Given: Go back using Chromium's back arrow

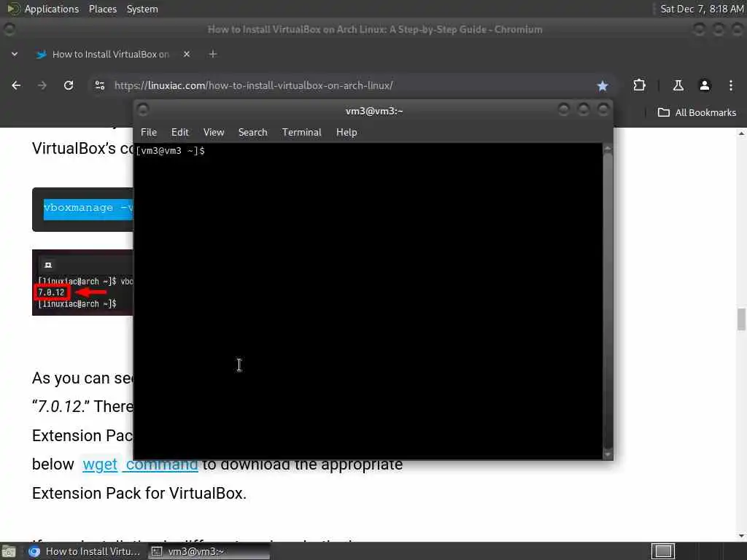Looking at the screenshot, I should [16, 85].
